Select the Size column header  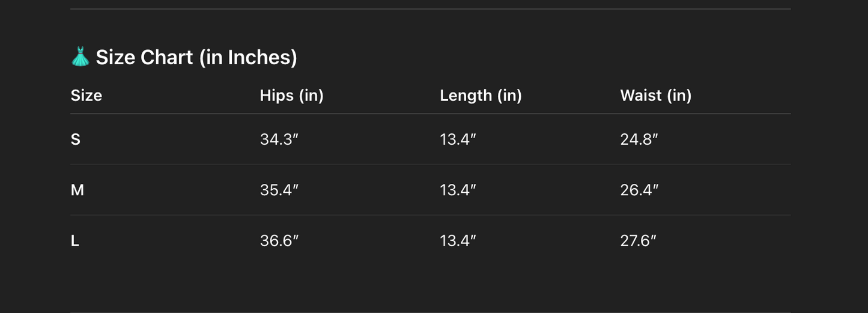[x=86, y=96]
